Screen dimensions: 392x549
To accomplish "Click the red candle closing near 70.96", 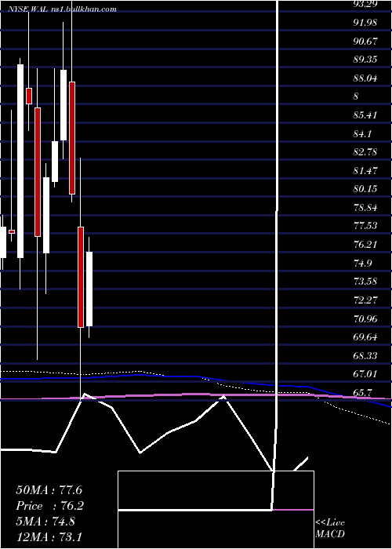I will (81, 278).
